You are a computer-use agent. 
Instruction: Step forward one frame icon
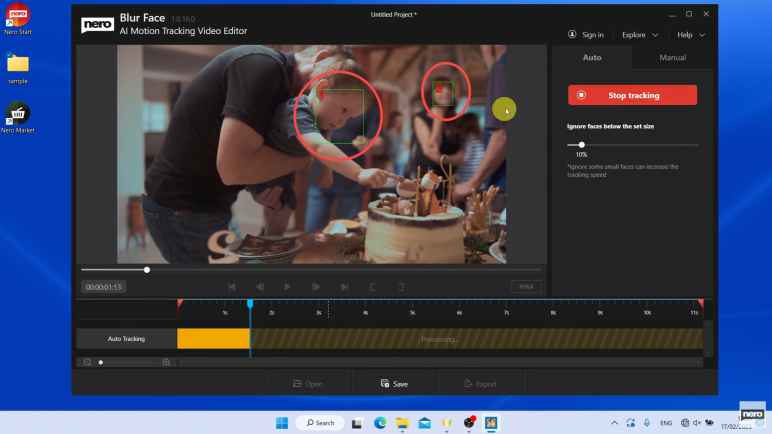tap(316, 287)
